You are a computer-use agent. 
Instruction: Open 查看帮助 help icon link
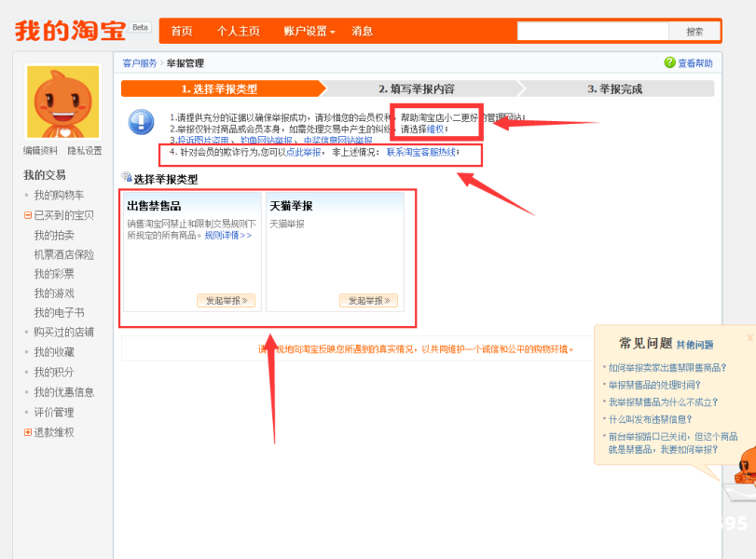(688, 63)
